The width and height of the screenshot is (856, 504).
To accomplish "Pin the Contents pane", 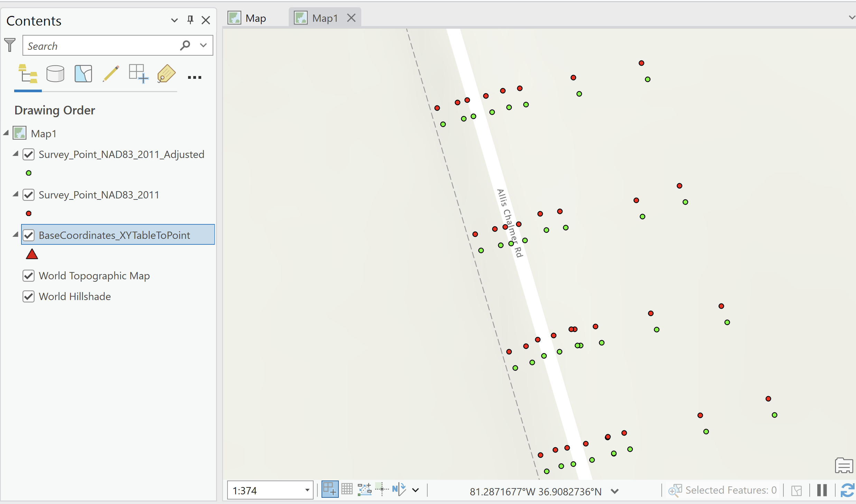I will click(x=190, y=20).
